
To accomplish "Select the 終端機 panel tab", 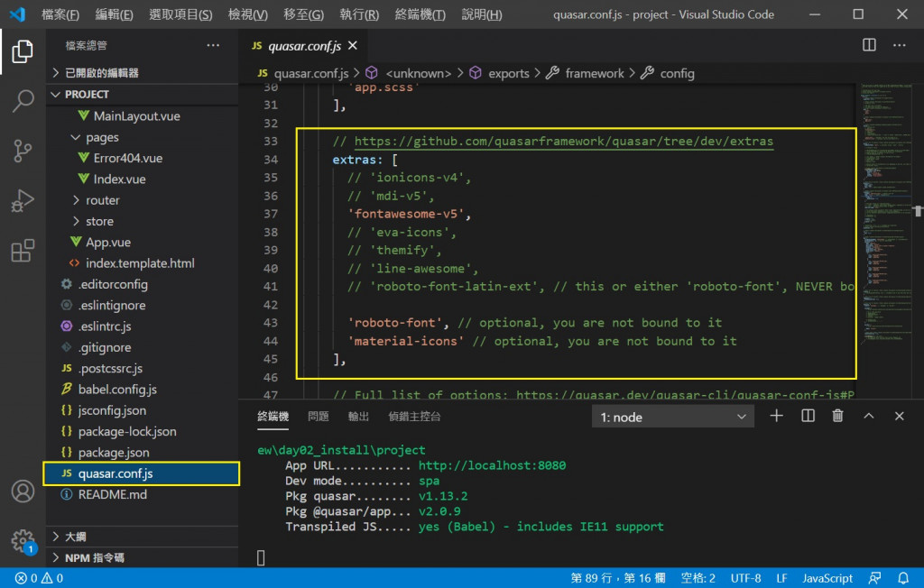I will click(273, 417).
